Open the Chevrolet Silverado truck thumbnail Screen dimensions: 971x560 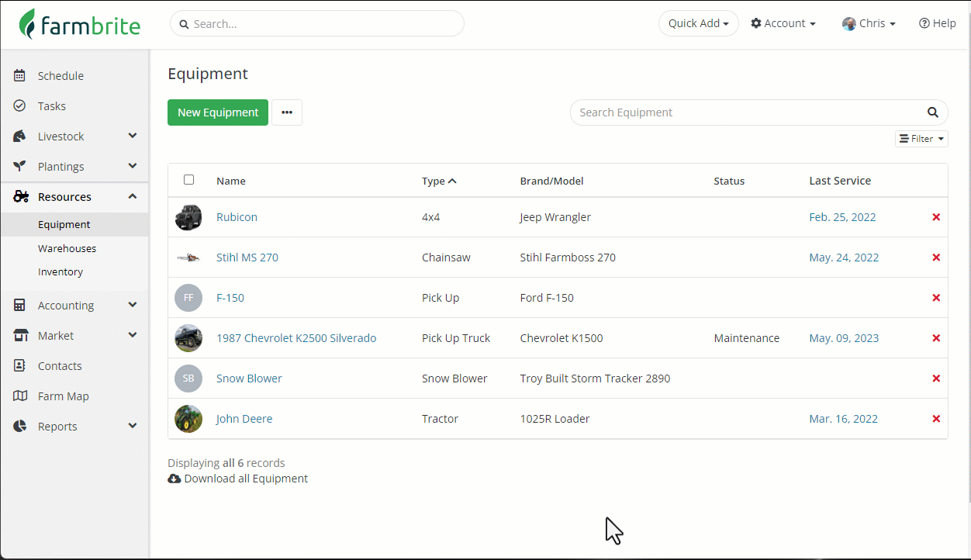point(188,338)
